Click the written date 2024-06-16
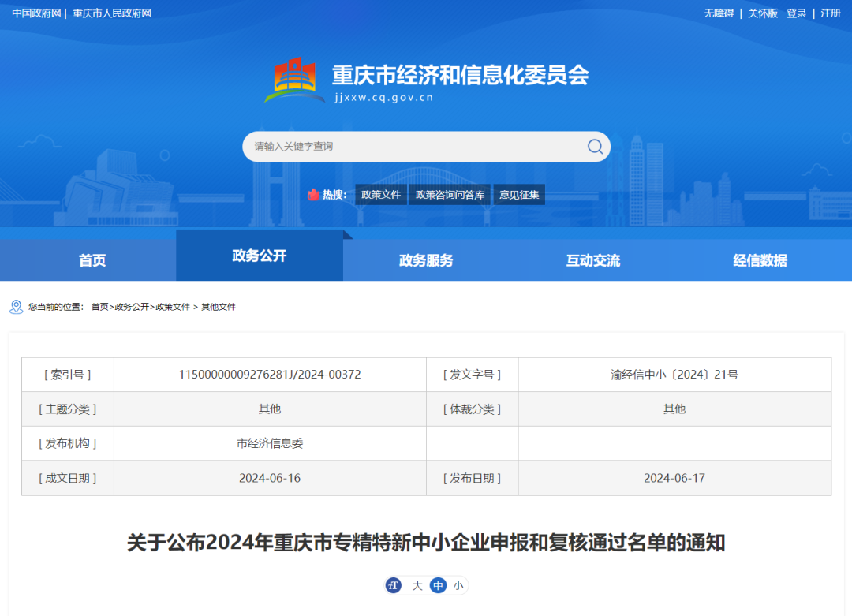This screenshot has width=852, height=616. 270,478
